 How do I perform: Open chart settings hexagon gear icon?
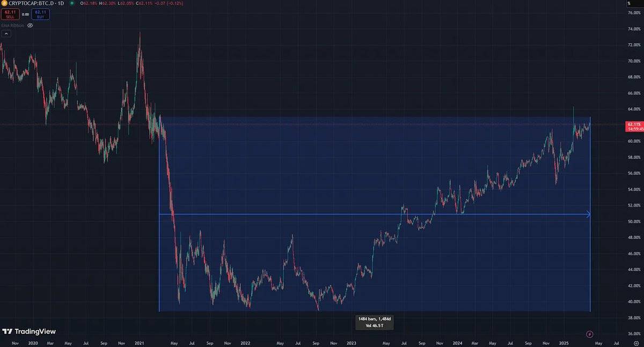(635, 342)
